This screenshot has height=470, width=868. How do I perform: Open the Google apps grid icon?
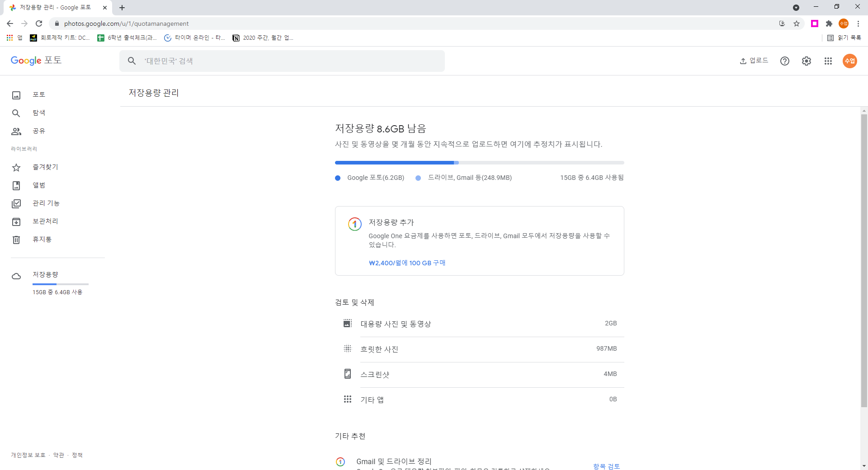click(x=828, y=61)
